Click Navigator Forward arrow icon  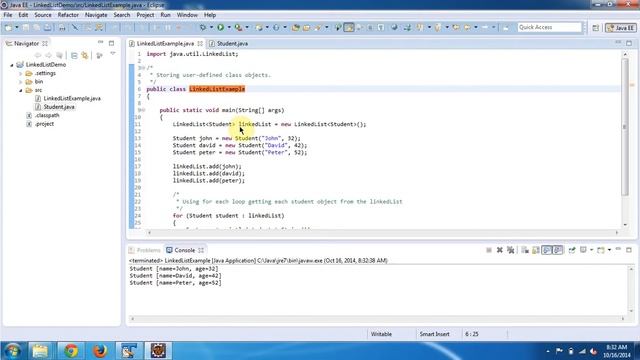(x=49, y=55)
